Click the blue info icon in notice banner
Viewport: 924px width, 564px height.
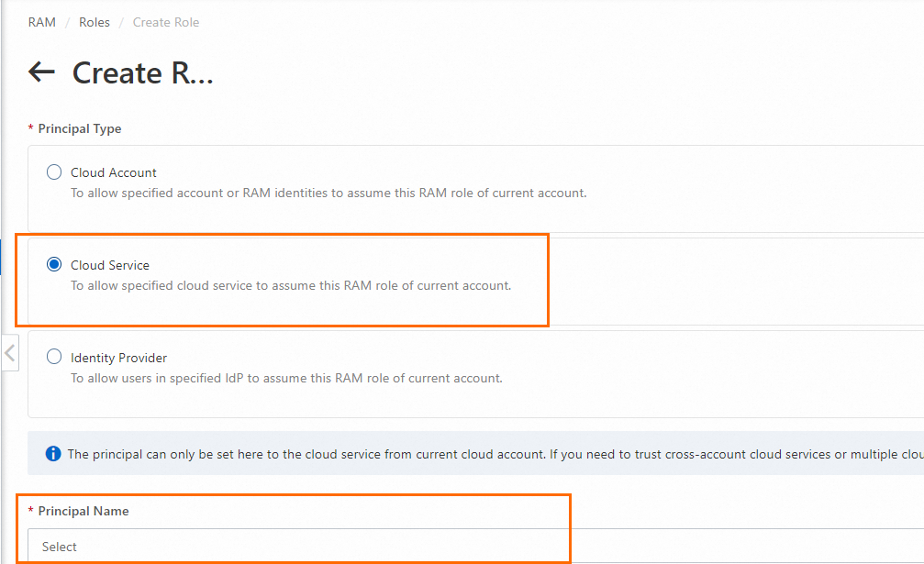53,454
